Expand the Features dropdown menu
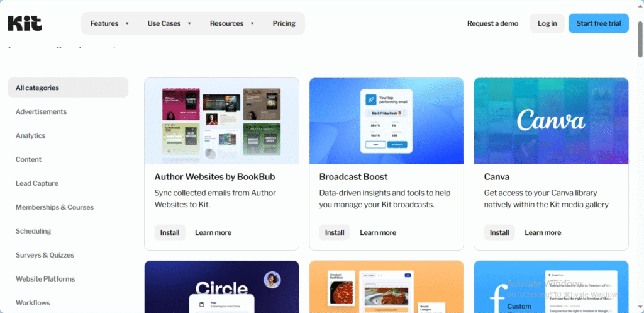The width and height of the screenshot is (644, 313). pos(109,23)
